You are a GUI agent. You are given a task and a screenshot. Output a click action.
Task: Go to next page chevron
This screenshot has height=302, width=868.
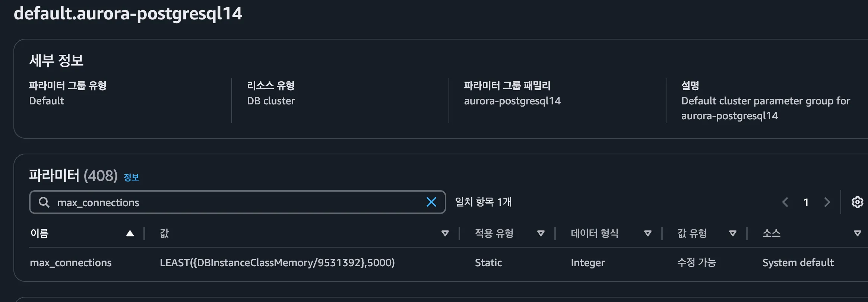coord(827,202)
